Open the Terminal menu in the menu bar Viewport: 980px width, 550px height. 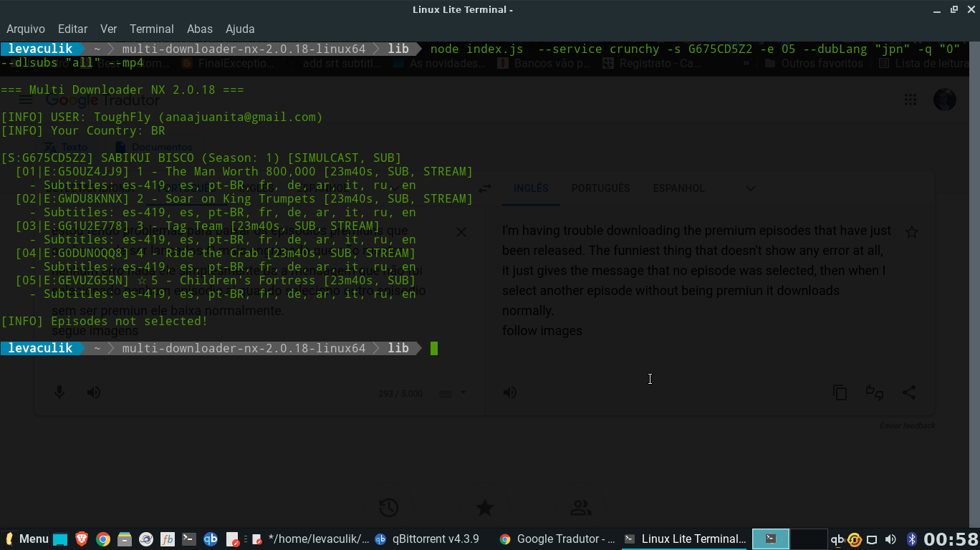(151, 29)
